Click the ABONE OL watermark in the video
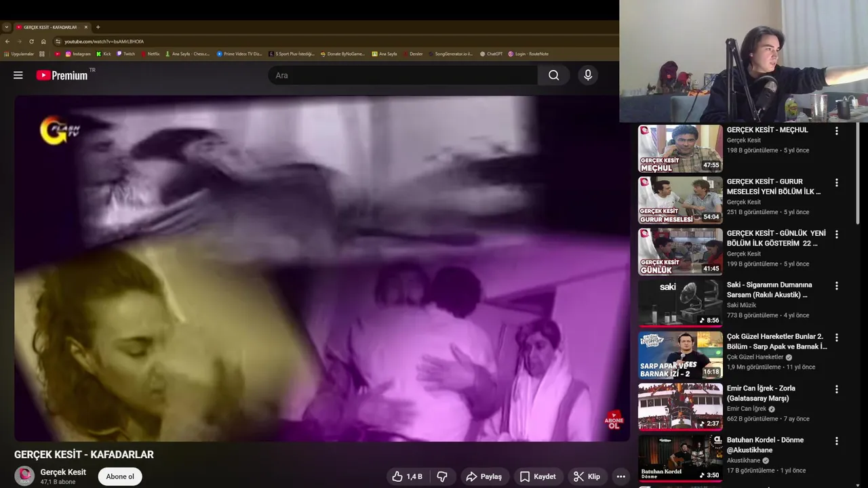This screenshot has width=868, height=488. 613,420
